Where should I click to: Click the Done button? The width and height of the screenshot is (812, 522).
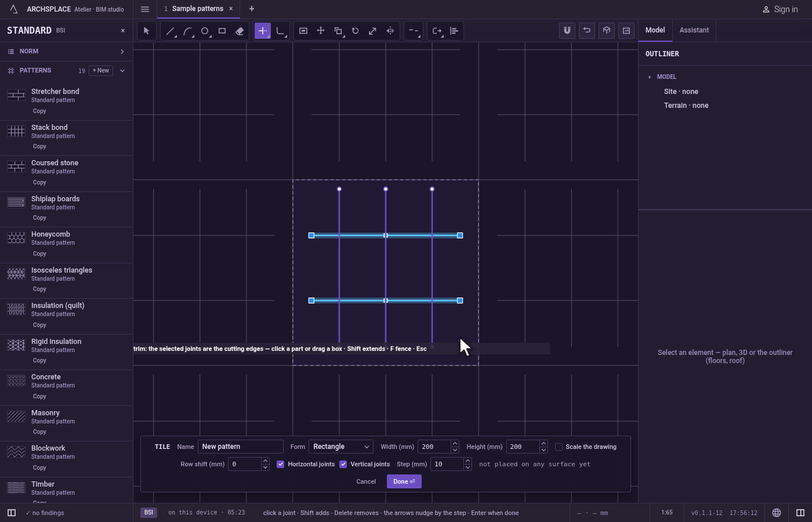click(x=404, y=481)
